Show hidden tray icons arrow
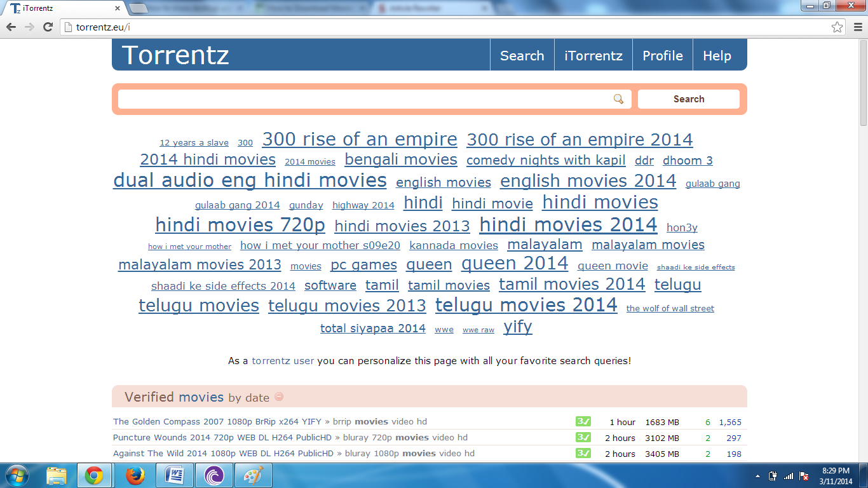Image resolution: width=868 pixels, height=488 pixels. click(757, 475)
